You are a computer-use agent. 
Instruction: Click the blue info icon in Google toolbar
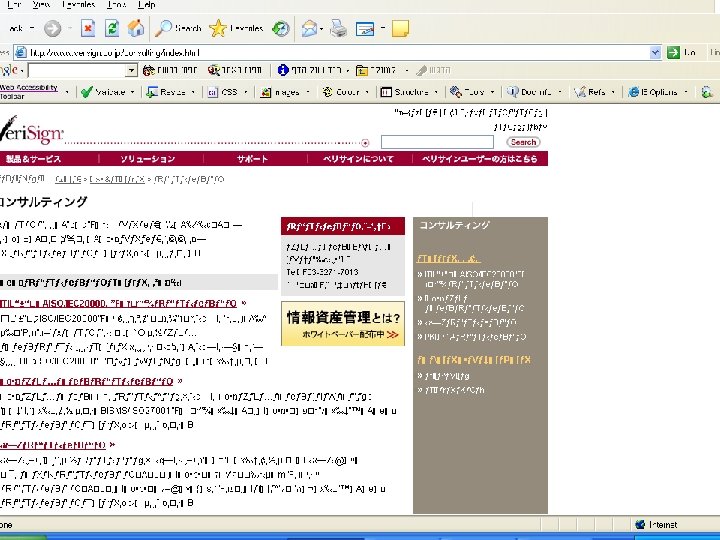[283, 70]
